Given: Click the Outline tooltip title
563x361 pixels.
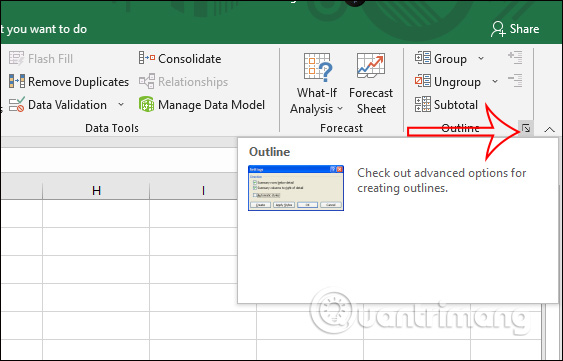Looking at the screenshot, I should pos(269,152).
